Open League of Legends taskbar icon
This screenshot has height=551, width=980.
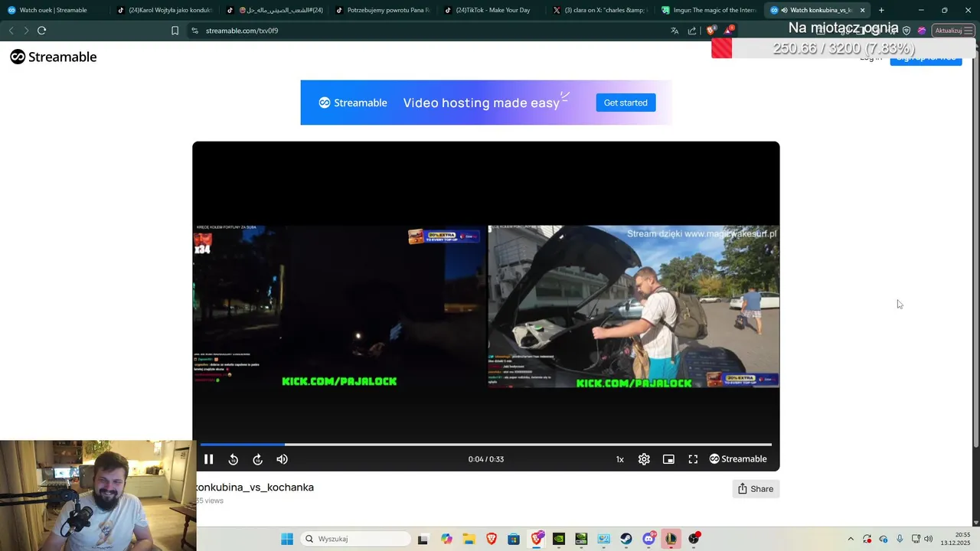(x=671, y=539)
